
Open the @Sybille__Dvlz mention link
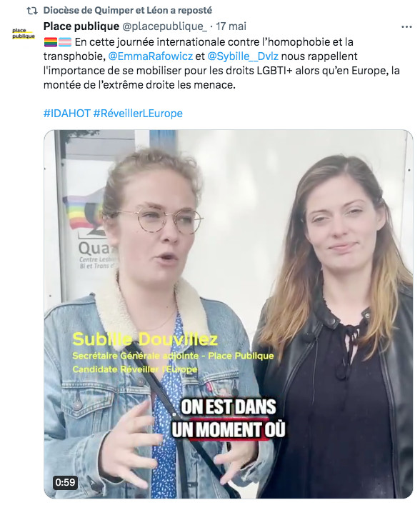[243, 56]
